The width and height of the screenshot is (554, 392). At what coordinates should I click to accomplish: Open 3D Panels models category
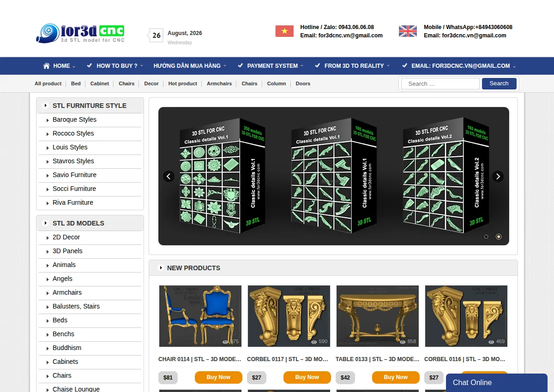(x=67, y=251)
